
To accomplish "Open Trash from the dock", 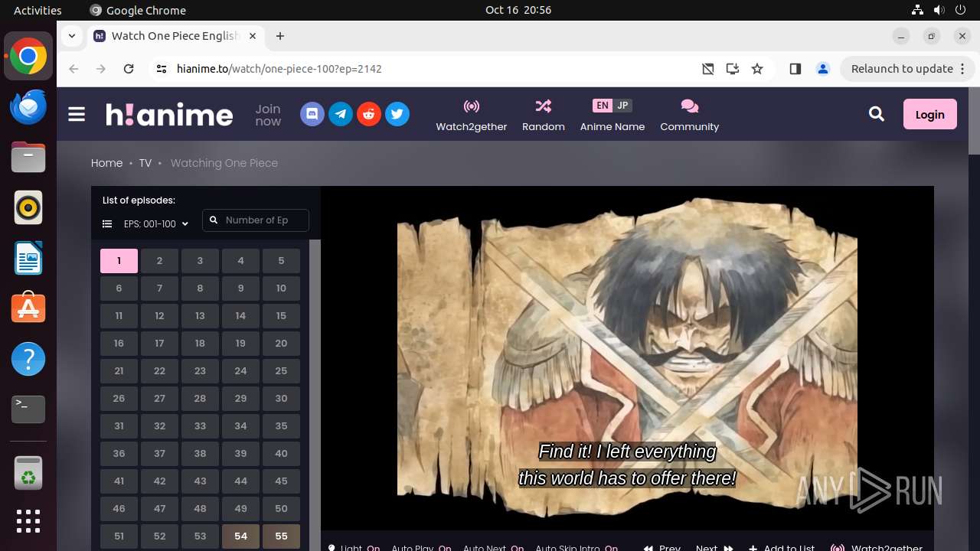I will pos(28,473).
